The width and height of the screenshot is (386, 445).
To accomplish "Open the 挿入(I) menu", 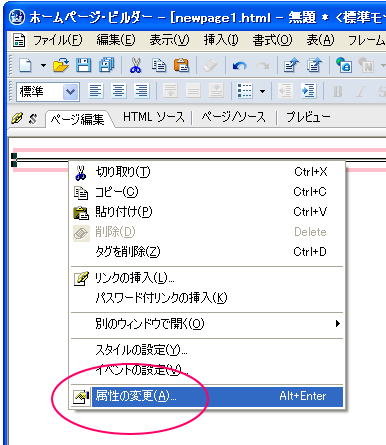I will click(x=221, y=40).
